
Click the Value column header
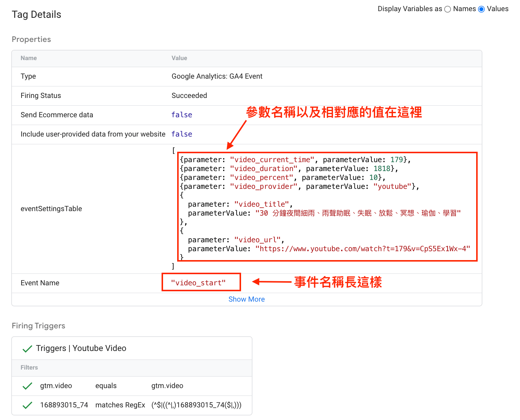(179, 58)
